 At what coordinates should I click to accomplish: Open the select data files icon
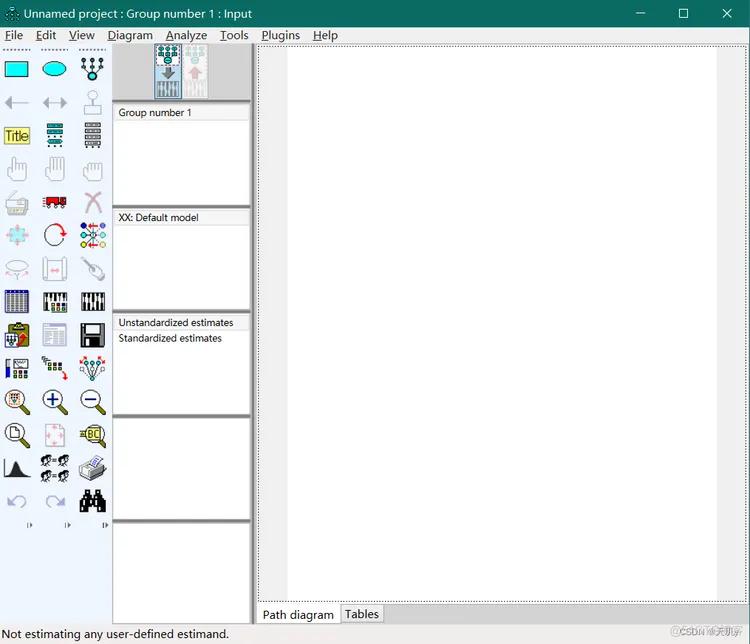17,302
